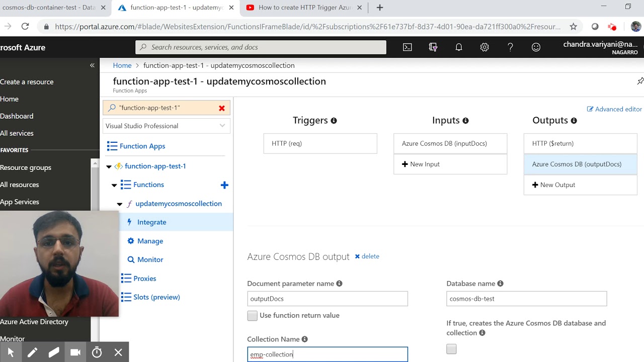Clear the function-app-test-1 search filter

pyautogui.click(x=222, y=108)
